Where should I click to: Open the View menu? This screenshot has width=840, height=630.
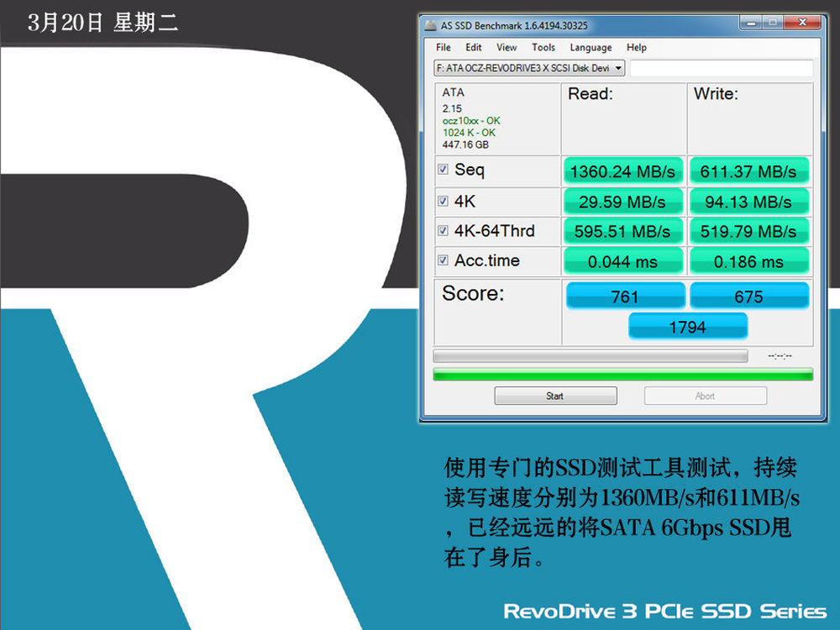click(507, 47)
